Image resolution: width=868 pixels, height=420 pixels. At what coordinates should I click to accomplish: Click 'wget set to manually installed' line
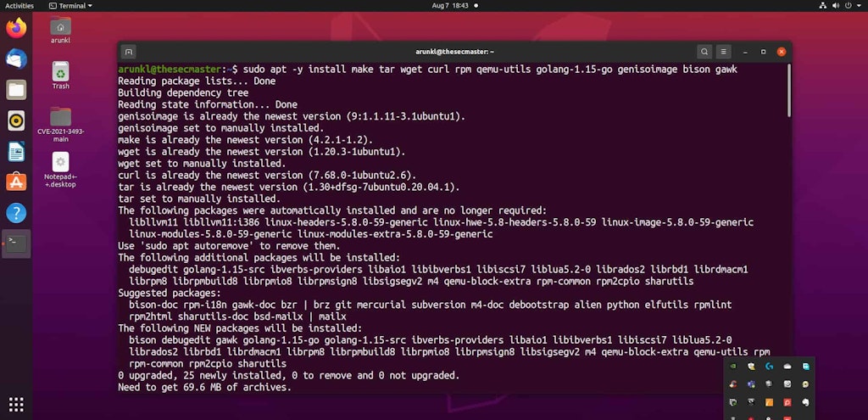point(202,164)
